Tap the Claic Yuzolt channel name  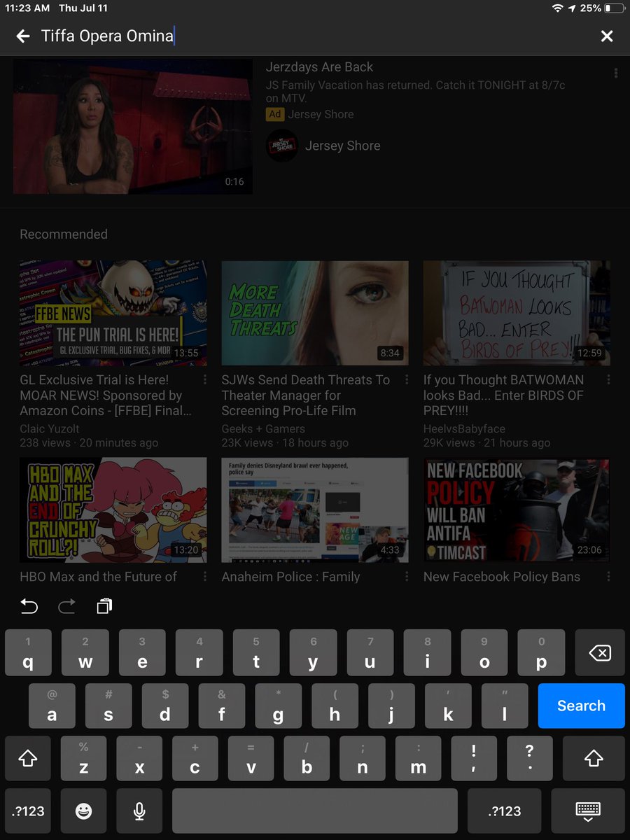pos(50,428)
